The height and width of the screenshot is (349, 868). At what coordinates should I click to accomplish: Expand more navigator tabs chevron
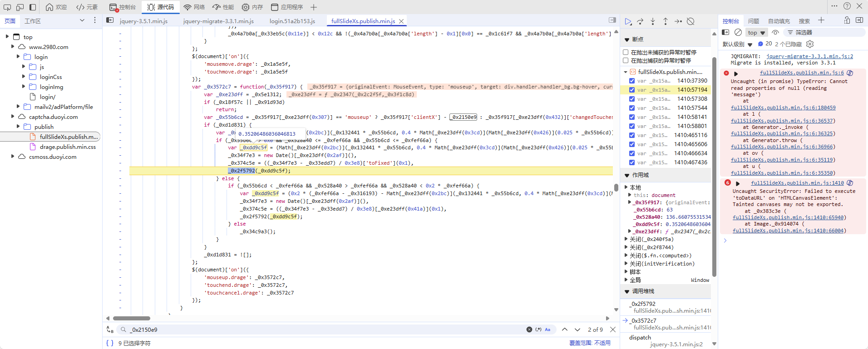pos(82,20)
